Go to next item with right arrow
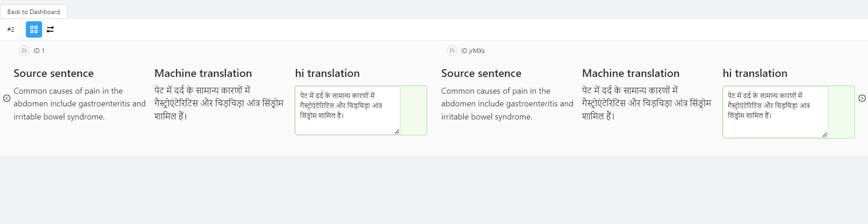The image size is (868, 224). tap(862, 98)
